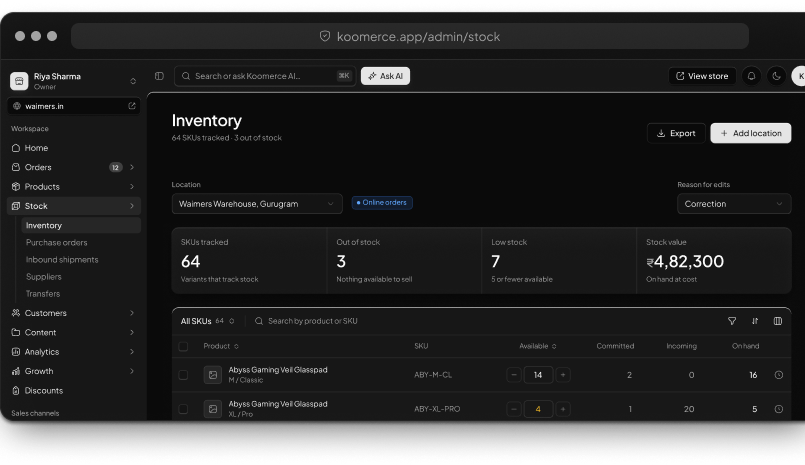
Task: View history clock for ABY-M-CL row
Action: (779, 375)
